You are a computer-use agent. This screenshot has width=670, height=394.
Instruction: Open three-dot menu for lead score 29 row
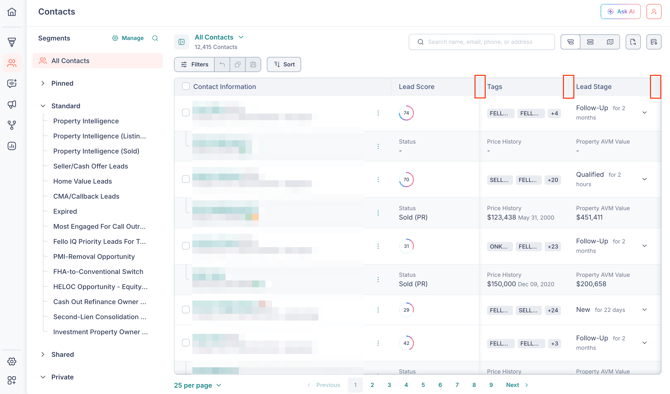(378, 310)
